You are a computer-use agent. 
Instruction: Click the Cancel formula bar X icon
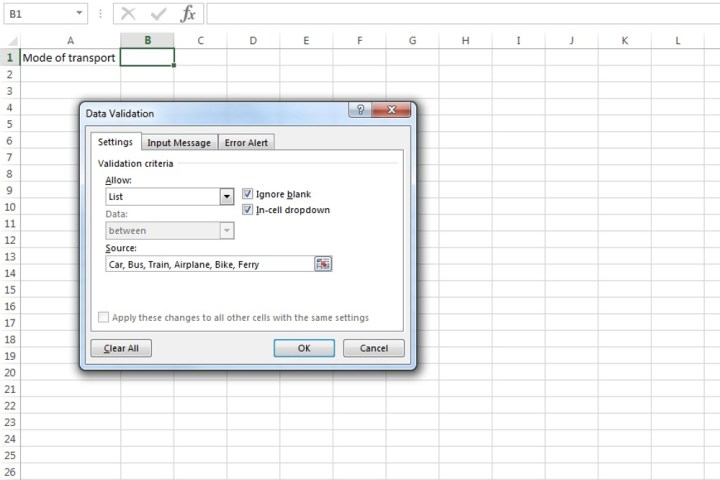[x=128, y=14]
